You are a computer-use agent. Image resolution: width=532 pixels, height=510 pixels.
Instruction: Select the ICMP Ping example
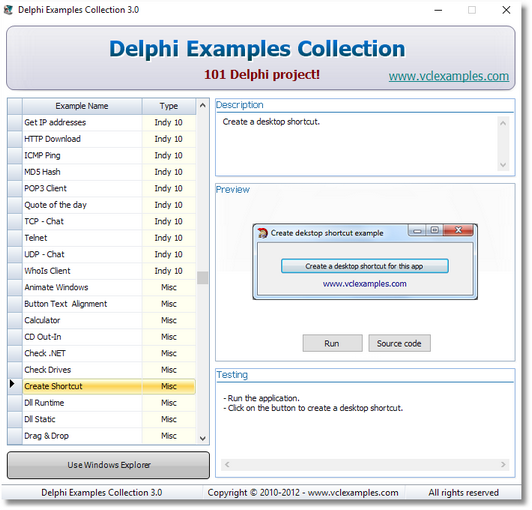[109, 155]
